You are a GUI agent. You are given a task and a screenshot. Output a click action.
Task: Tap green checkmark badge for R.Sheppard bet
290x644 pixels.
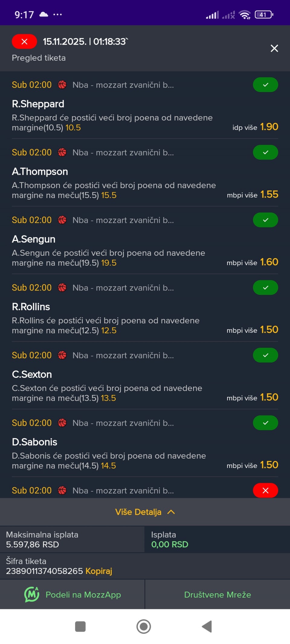265,85
